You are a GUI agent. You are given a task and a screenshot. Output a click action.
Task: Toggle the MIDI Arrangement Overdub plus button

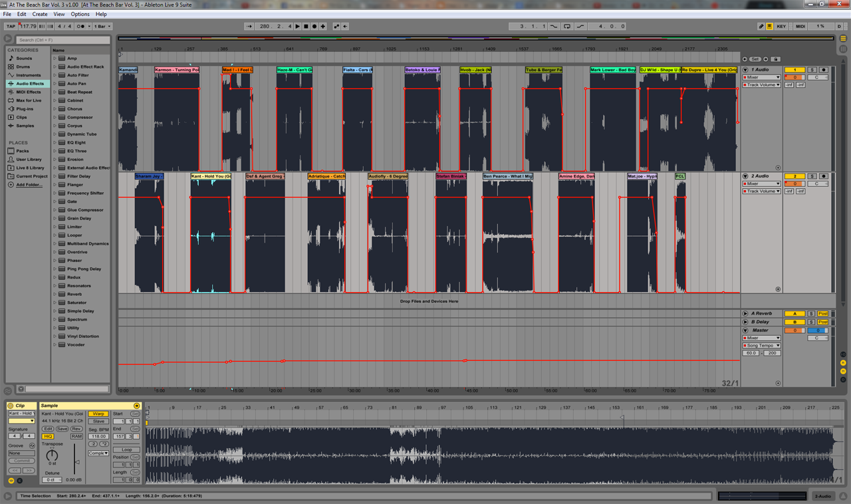323,27
